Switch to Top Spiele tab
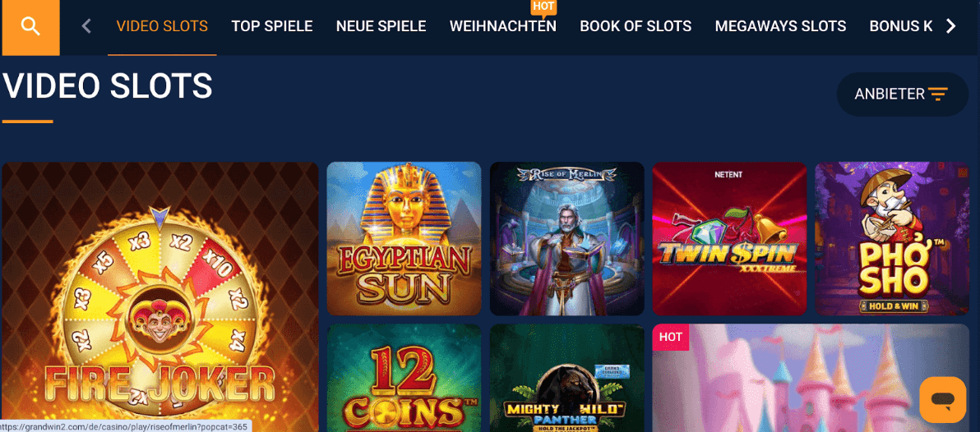The height and width of the screenshot is (432, 980). [x=272, y=27]
